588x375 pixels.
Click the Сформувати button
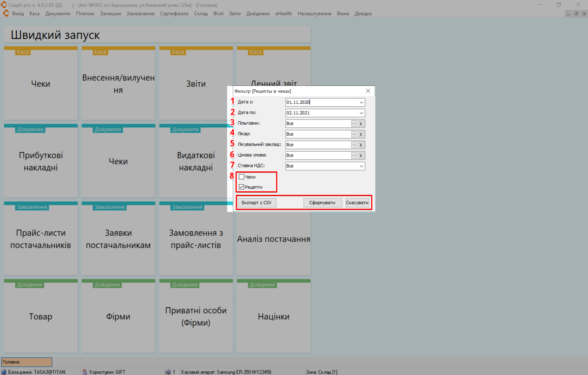point(322,203)
